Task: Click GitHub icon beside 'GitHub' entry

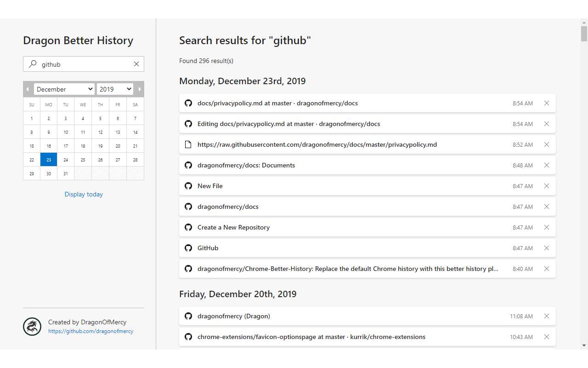Action: coord(188,248)
